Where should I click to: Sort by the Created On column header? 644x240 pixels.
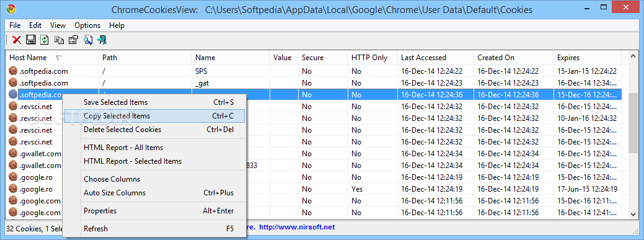click(513, 58)
